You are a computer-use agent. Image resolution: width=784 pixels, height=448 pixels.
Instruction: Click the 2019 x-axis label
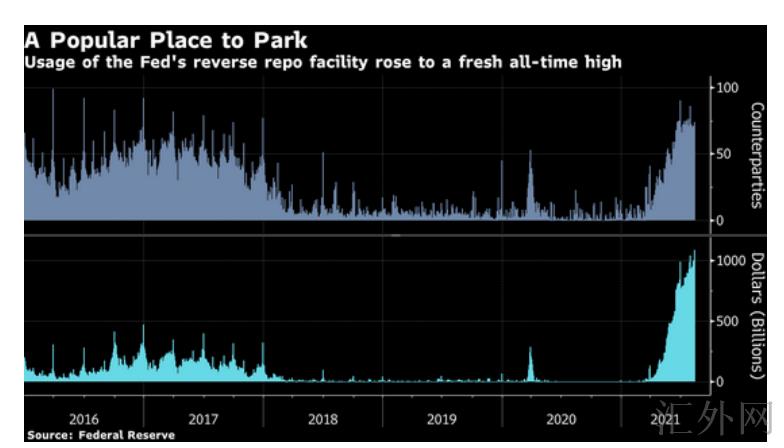click(x=441, y=418)
